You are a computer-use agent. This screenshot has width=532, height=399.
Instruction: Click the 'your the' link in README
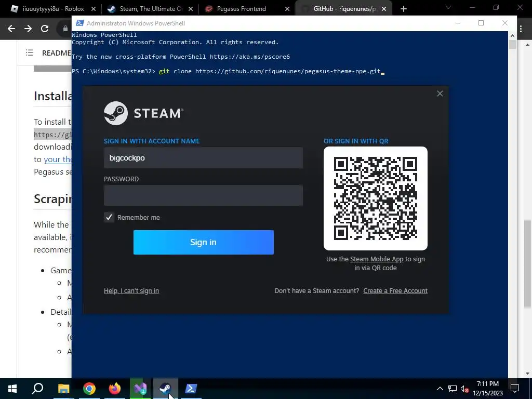click(x=57, y=159)
